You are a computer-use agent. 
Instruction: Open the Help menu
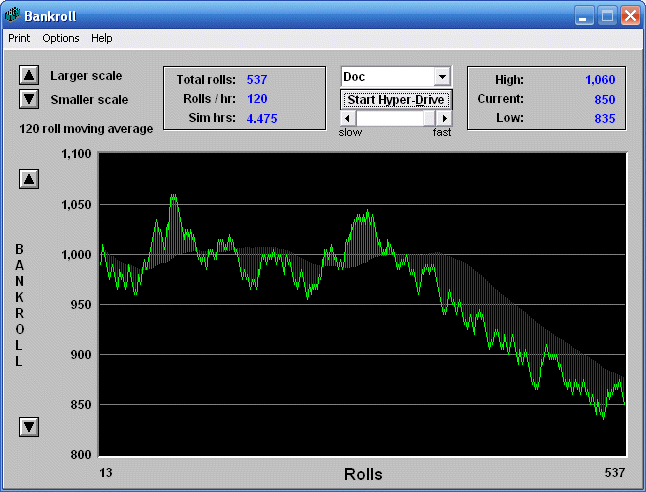[x=102, y=38]
